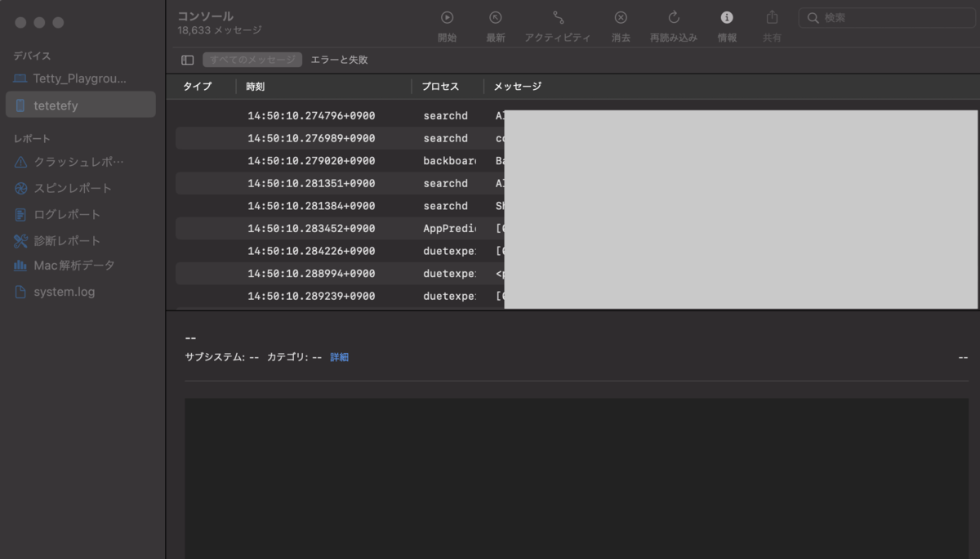The image size is (980, 559).
Task: Click the カテゴリ label in detail pane
Action: pyautogui.click(x=287, y=357)
